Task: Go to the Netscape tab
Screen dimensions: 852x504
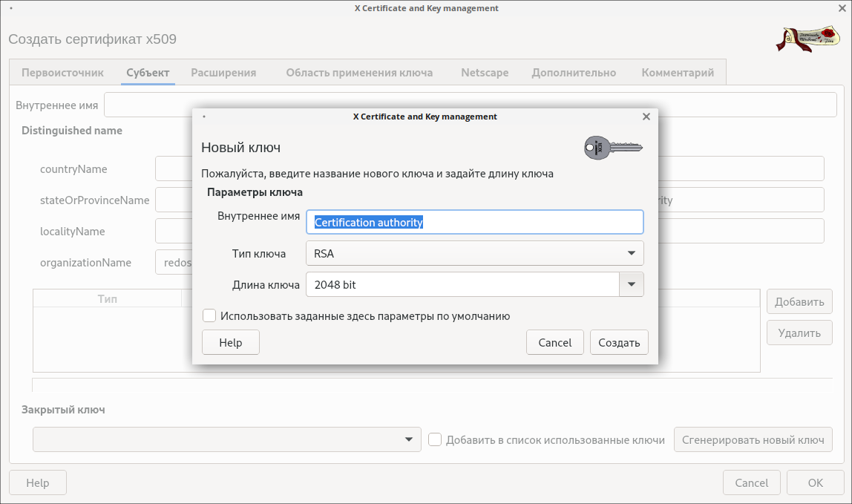Action: coord(485,73)
